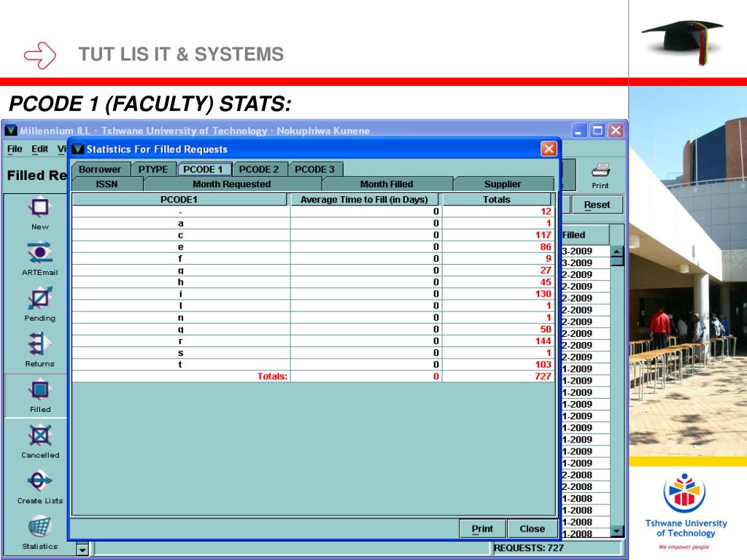Click the REQUESTS: 727 status text

[x=529, y=548]
